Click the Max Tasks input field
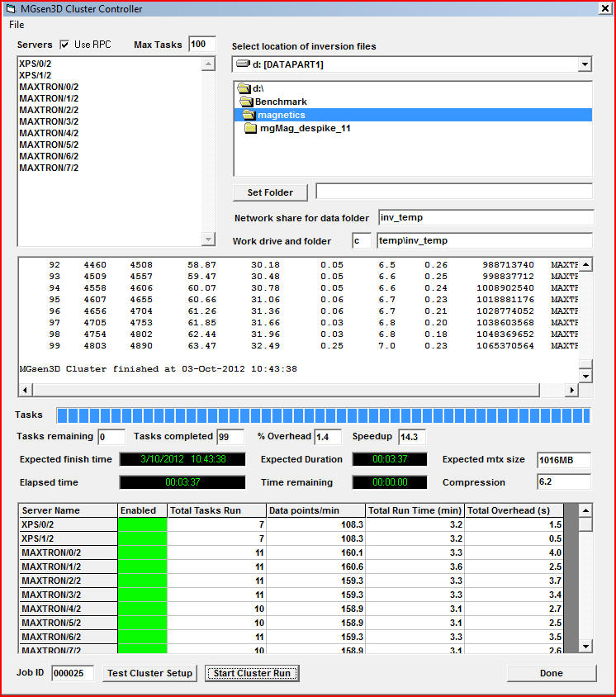 click(x=202, y=45)
